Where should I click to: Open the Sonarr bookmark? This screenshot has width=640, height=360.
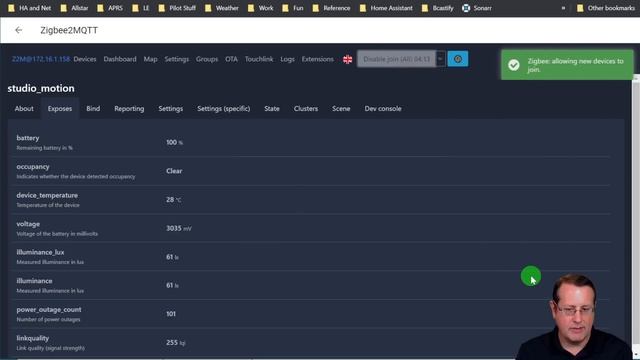(x=477, y=8)
